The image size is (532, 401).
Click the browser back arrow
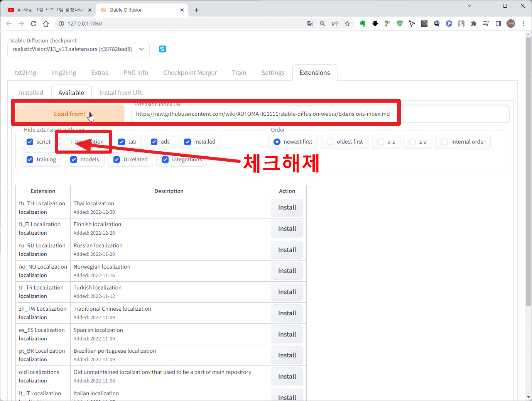(x=9, y=24)
